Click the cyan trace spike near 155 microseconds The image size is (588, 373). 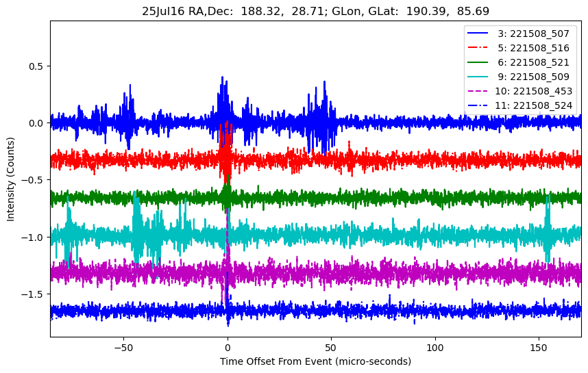click(x=548, y=229)
